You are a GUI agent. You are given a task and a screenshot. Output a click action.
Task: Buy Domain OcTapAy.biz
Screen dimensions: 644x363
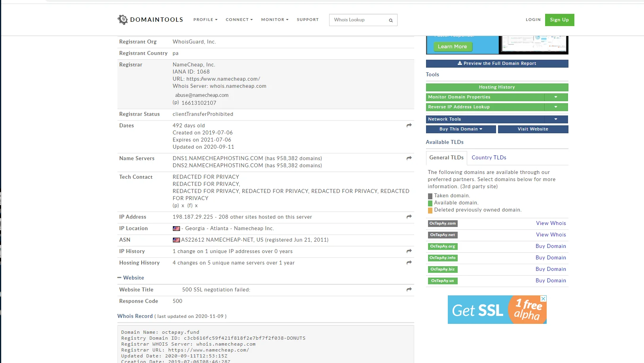(x=551, y=269)
